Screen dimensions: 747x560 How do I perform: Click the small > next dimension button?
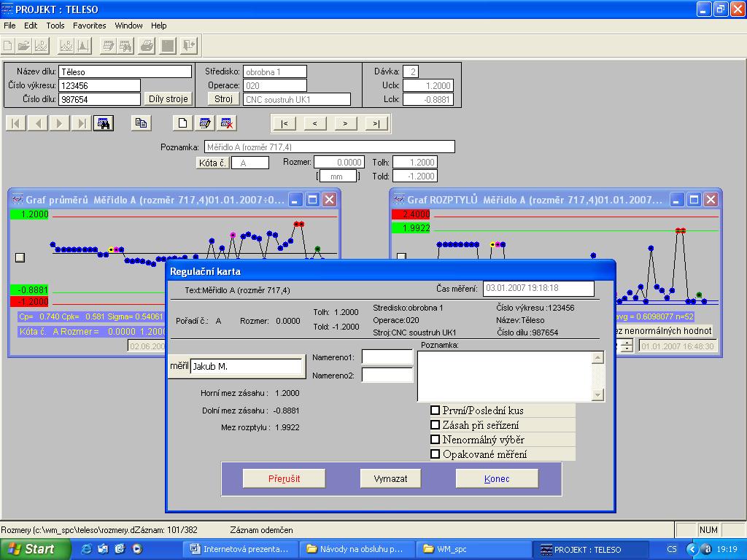point(345,124)
